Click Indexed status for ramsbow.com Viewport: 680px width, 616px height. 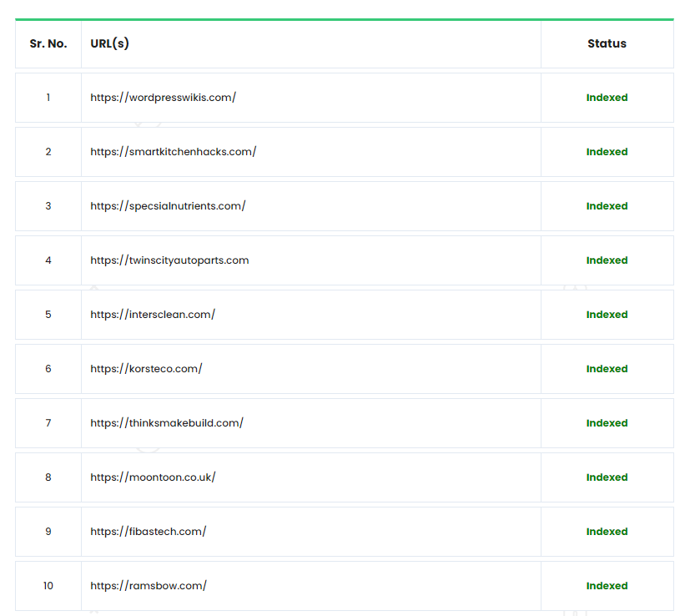pyautogui.click(x=607, y=586)
